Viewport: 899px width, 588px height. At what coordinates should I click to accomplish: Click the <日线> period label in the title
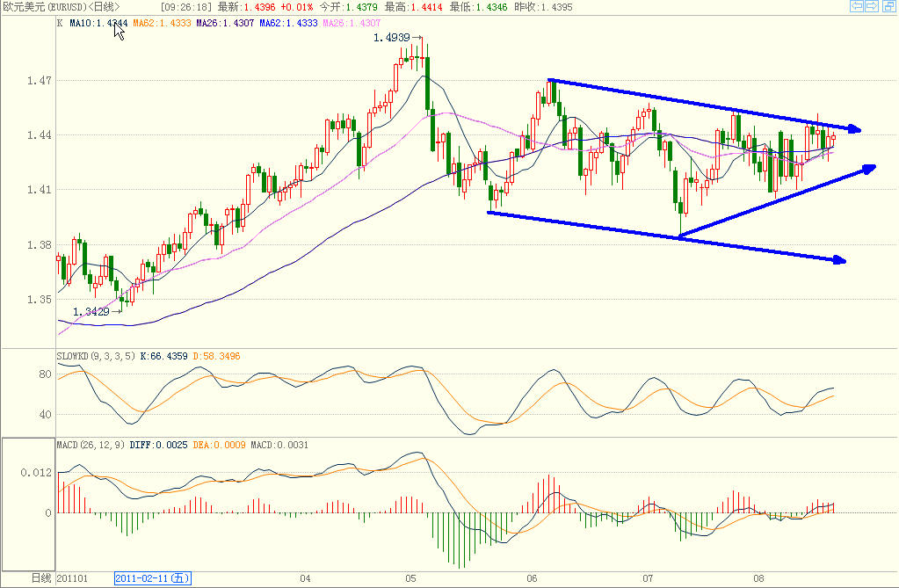point(104,7)
